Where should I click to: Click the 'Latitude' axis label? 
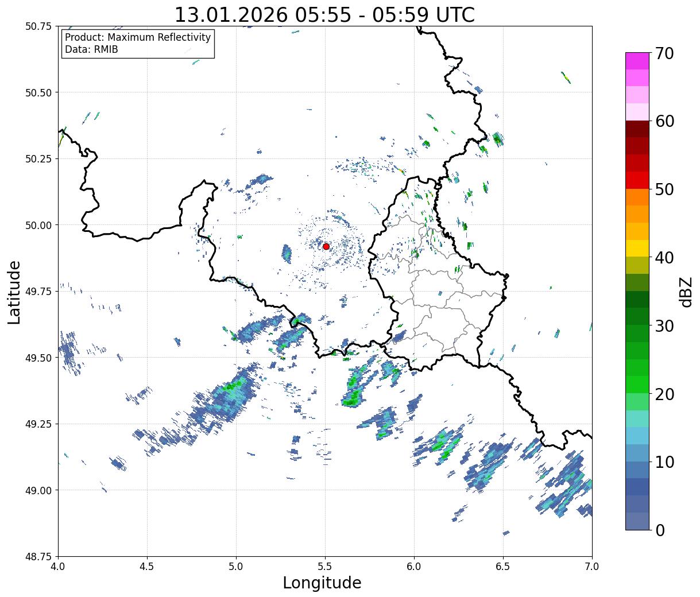pos(14,292)
